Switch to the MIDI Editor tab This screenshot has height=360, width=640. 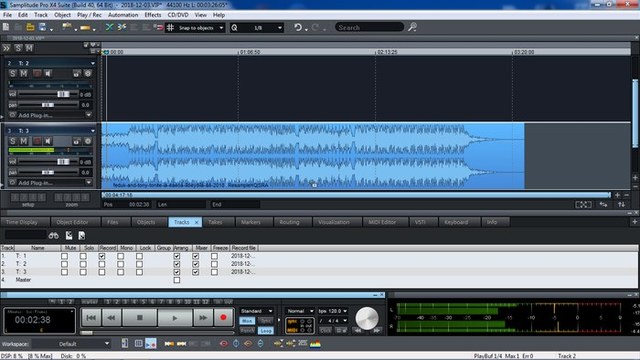tap(382, 222)
